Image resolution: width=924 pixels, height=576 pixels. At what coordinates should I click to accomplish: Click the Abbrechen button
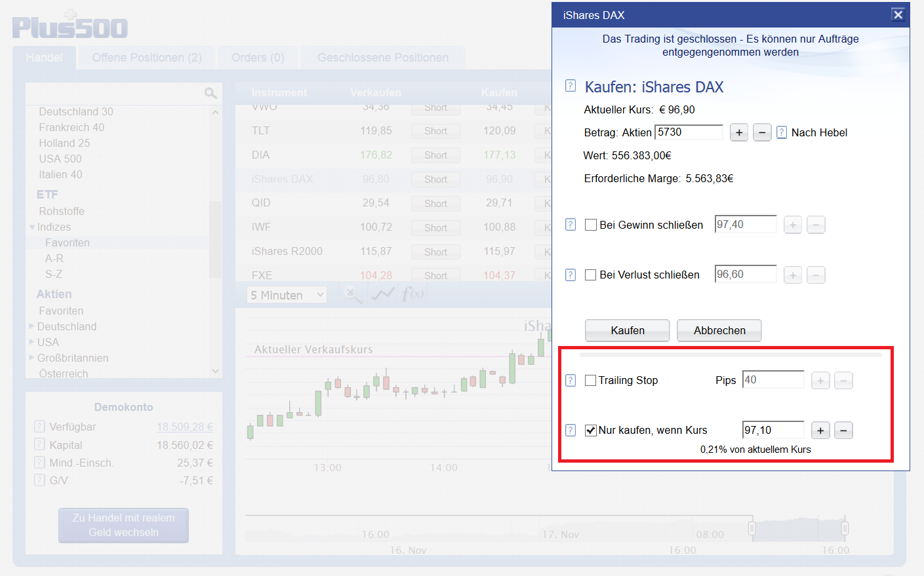[x=719, y=330]
